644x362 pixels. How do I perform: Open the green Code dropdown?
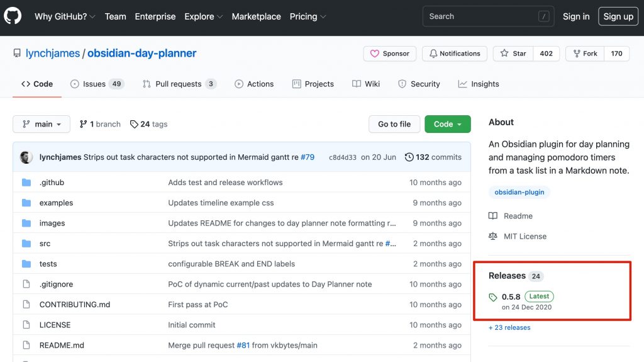(448, 124)
